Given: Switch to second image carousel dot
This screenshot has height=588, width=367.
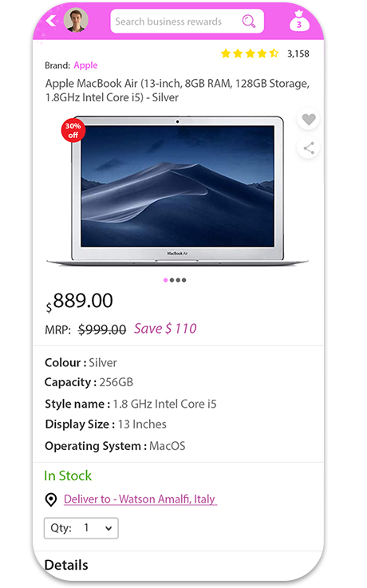Looking at the screenshot, I should (172, 280).
